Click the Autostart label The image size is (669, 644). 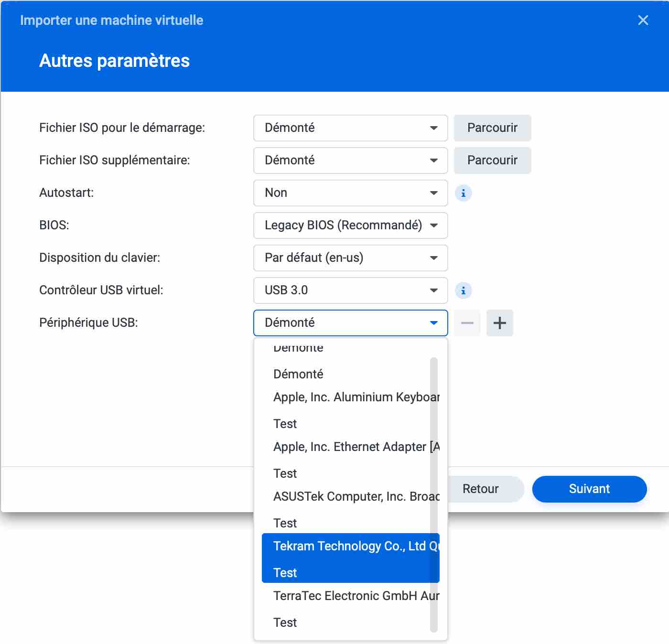66,193
